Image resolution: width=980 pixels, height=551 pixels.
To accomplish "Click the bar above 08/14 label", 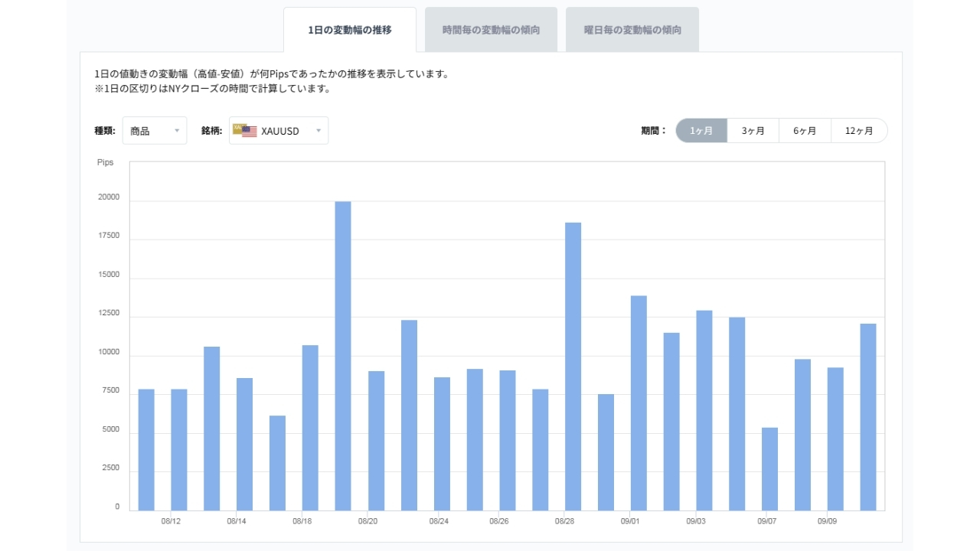I will pos(244,445).
